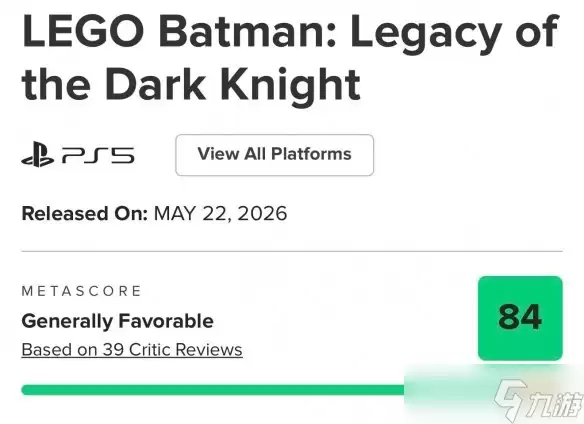Viewport: 584px width, 424px height.
Task: Click the PlayStation symbol logo
Action: point(38,154)
